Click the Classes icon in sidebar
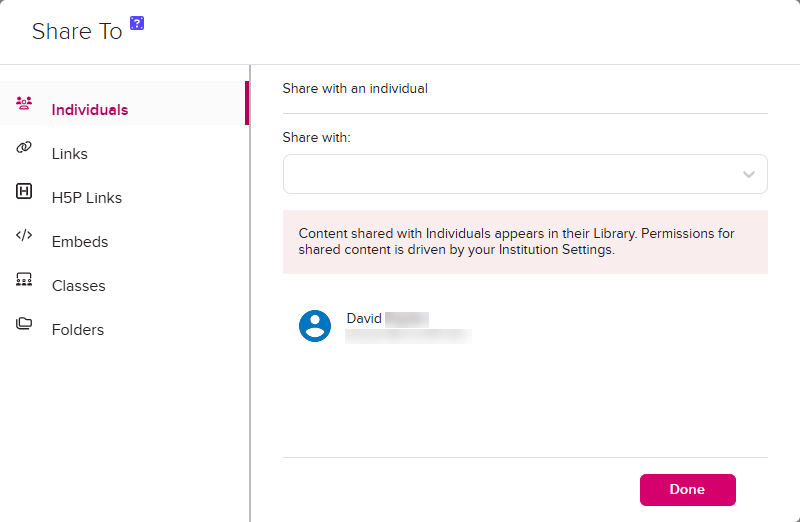The image size is (800, 522). pos(25,280)
